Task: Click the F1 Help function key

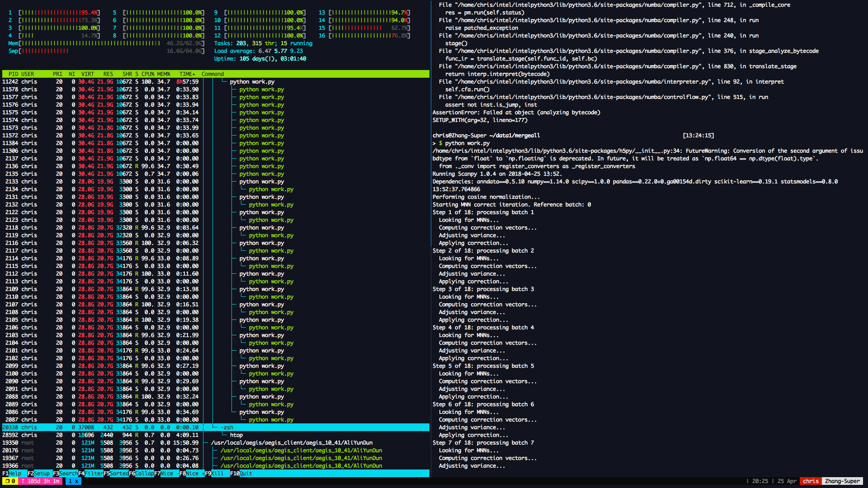Action: tap(14, 474)
